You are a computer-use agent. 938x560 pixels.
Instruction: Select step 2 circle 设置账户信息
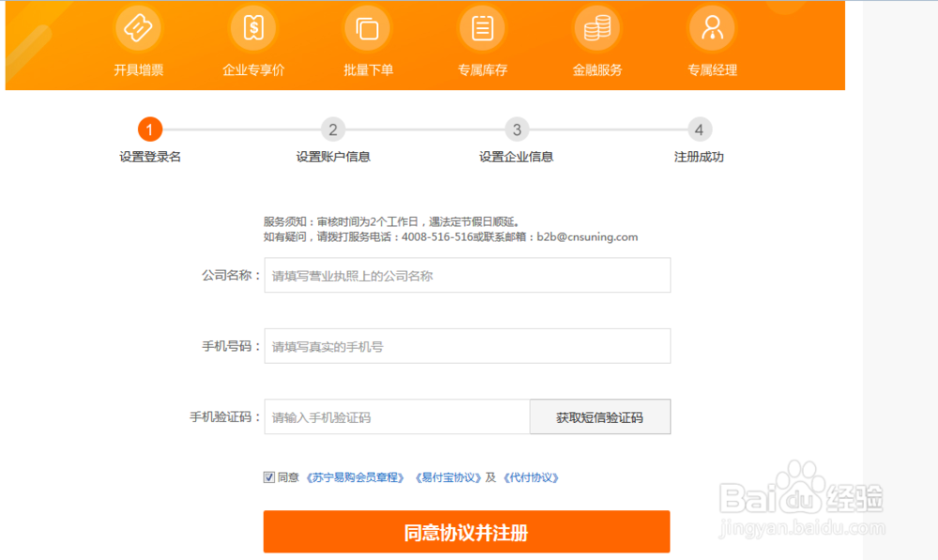(333, 129)
